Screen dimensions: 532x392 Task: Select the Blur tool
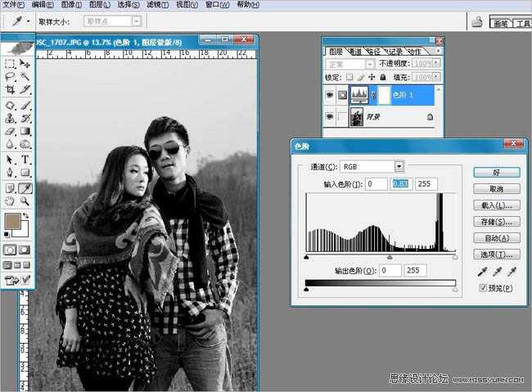coord(10,144)
